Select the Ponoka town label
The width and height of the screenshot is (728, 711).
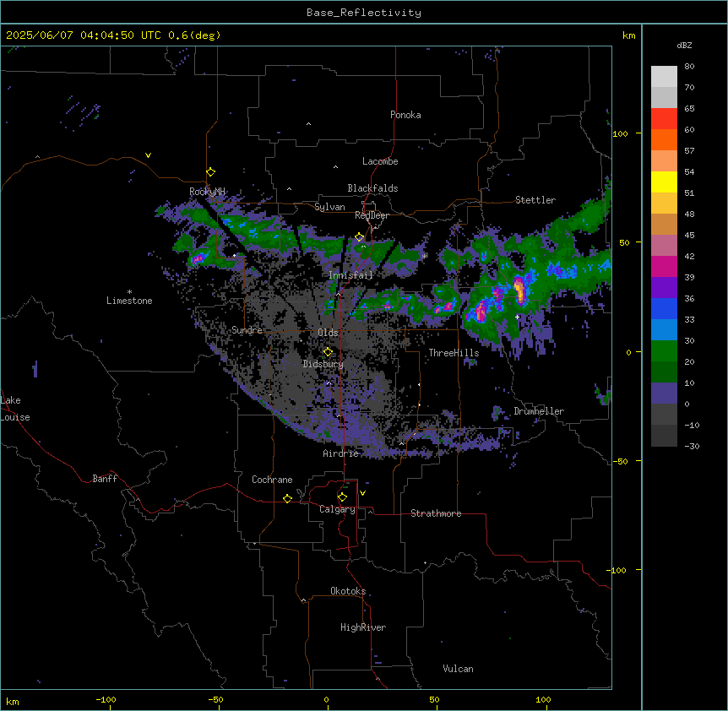(x=405, y=115)
